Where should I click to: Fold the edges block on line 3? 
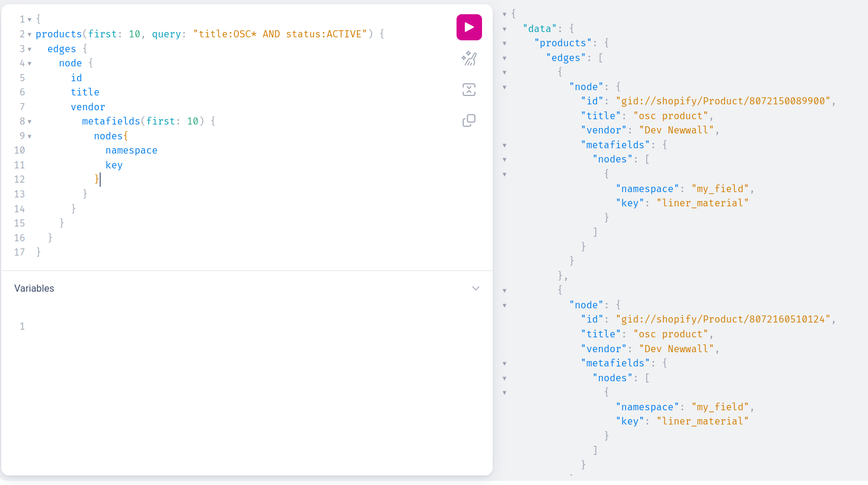coord(30,49)
